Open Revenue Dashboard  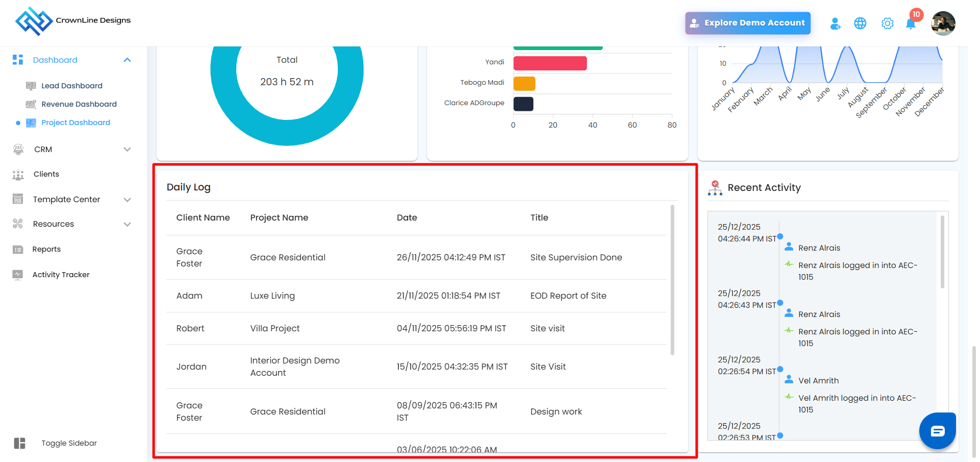79,104
